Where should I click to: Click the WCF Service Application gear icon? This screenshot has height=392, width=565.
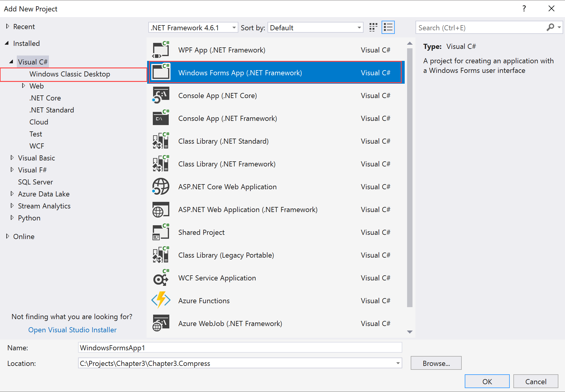pos(161,278)
